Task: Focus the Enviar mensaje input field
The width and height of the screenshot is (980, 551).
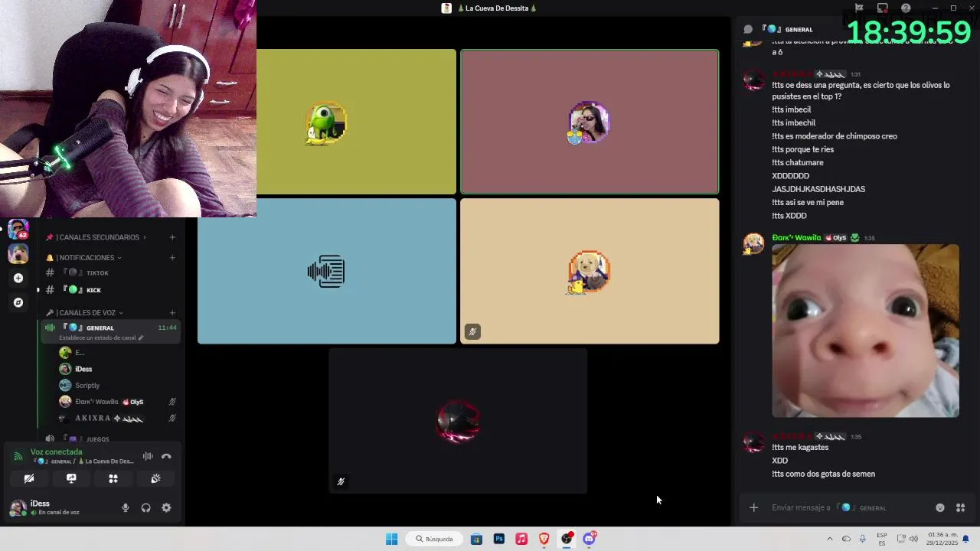Action: tap(848, 507)
